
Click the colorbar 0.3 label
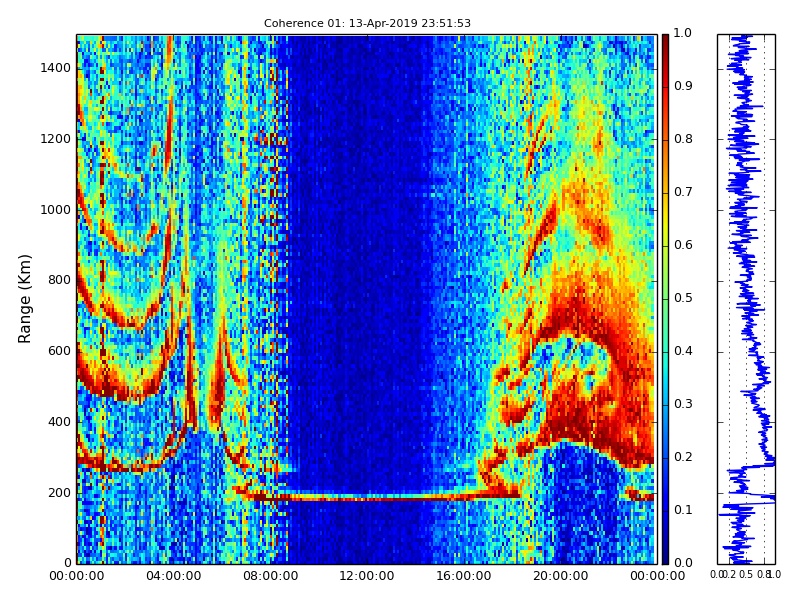[683, 404]
